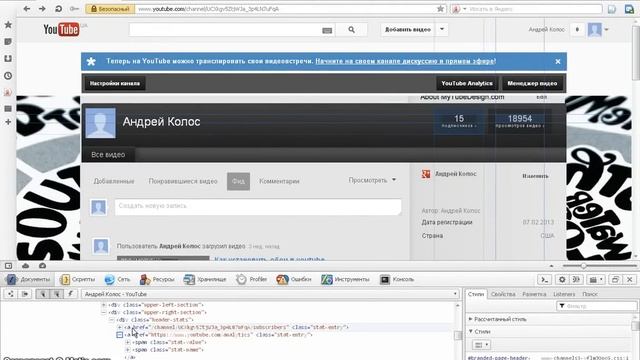The width and height of the screenshot is (640, 360).
Task: Click the YouTube logo
Action: point(61,29)
